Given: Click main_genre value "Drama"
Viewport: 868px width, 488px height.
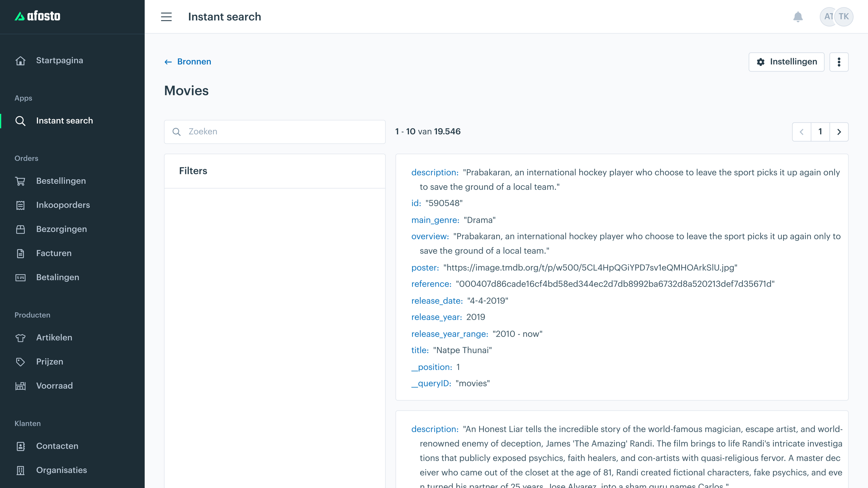Looking at the screenshot, I should (x=479, y=220).
